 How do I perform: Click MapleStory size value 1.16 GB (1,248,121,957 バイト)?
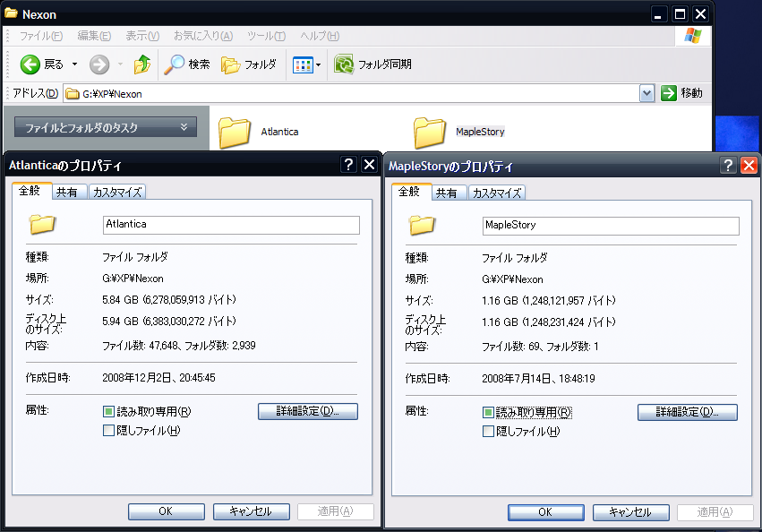(x=549, y=301)
